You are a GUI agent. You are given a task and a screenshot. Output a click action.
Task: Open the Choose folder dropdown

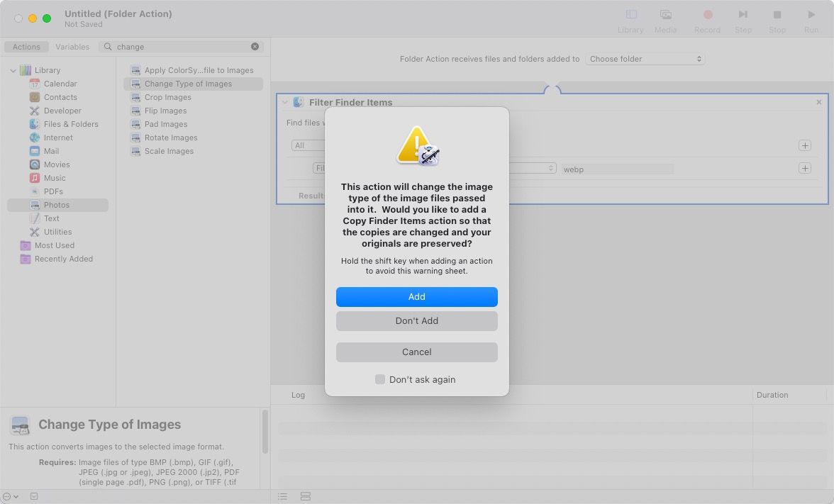click(x=645, y=59)
